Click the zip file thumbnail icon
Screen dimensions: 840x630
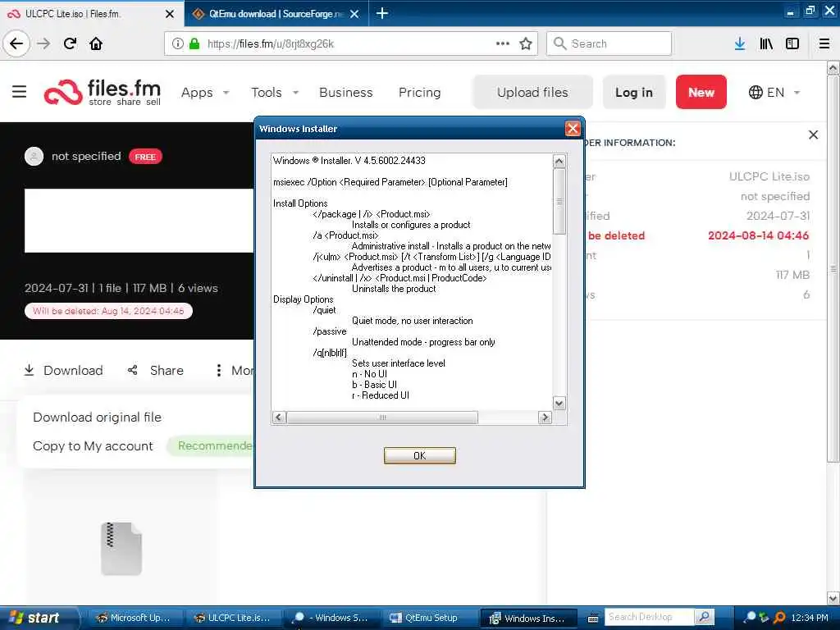click(121, 549)
